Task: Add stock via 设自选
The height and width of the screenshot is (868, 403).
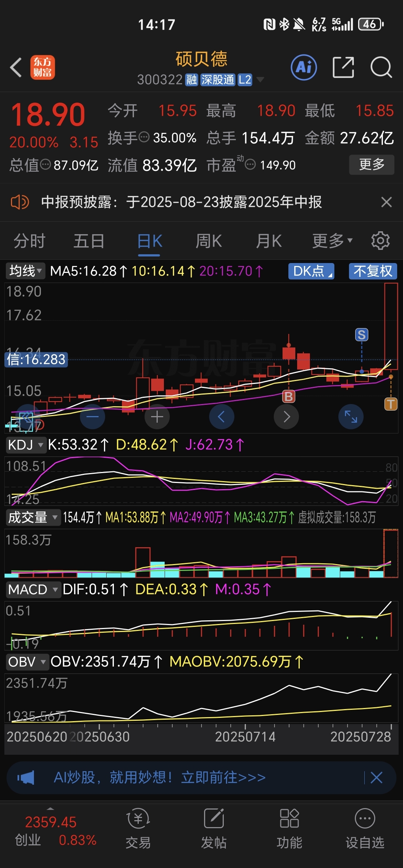Action: (x=365, y=829)
